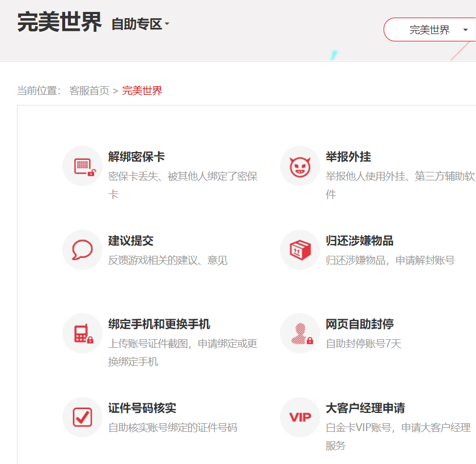This screenshot has height=464, width=476.
Task: Open the 大客户经理申请 title link
Action: (x=365, y=408)
